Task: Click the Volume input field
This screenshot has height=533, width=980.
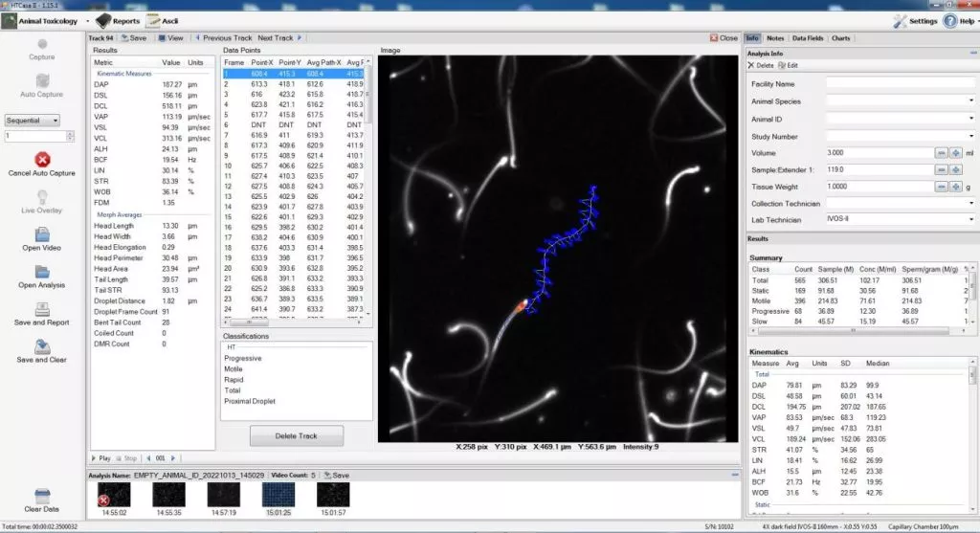Action: click(x=880, y=153)
